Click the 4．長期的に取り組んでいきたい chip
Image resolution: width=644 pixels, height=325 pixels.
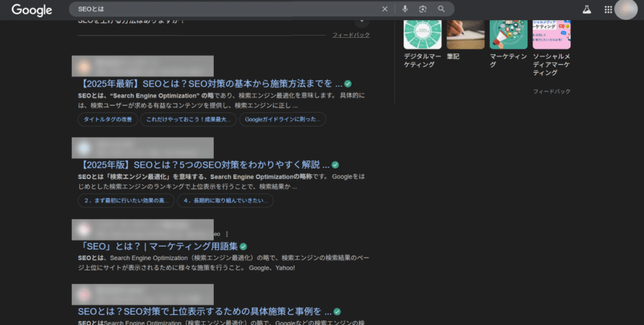(225, 201)
